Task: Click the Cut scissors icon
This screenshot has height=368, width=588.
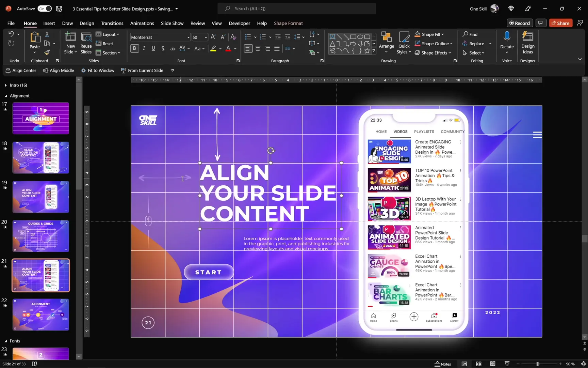Action: point(47,34)
